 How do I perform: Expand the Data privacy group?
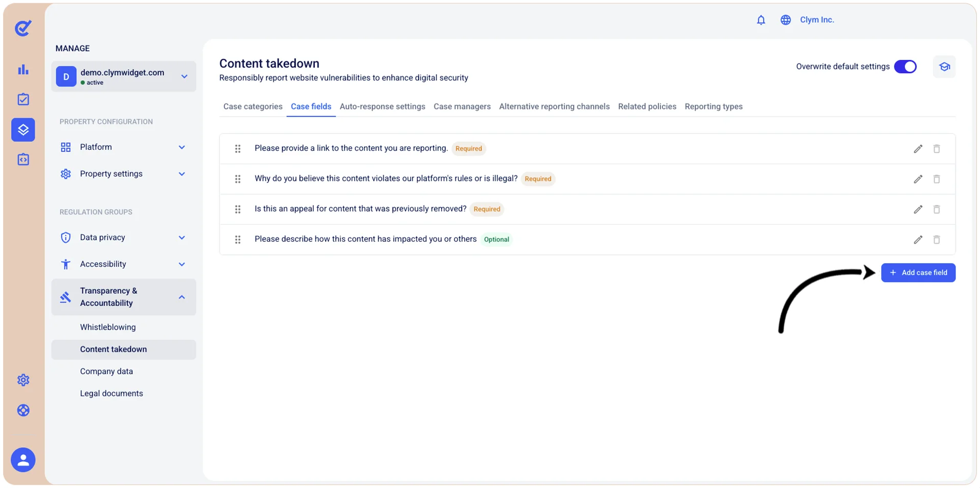123,238
